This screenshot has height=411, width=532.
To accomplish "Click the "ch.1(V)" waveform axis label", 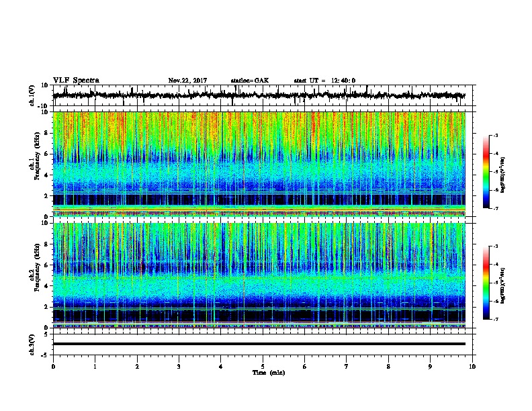I will 32,95.
